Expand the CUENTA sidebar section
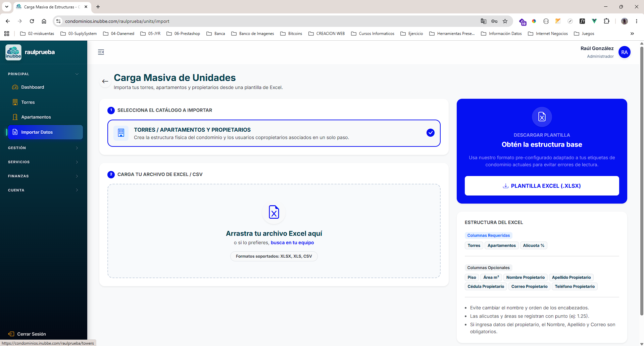Image resolution: width=644 pixels, height=346 pixels. pos(44,190)
